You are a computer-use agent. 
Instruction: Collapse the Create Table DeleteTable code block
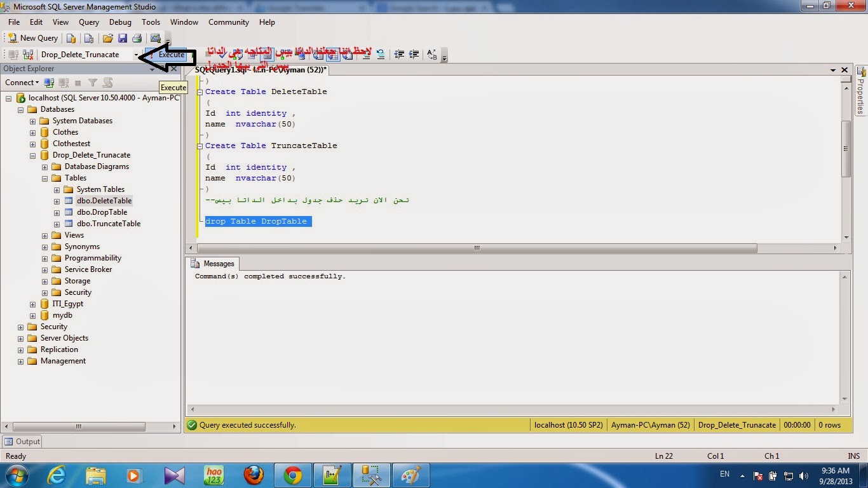[x=200, y=91]
